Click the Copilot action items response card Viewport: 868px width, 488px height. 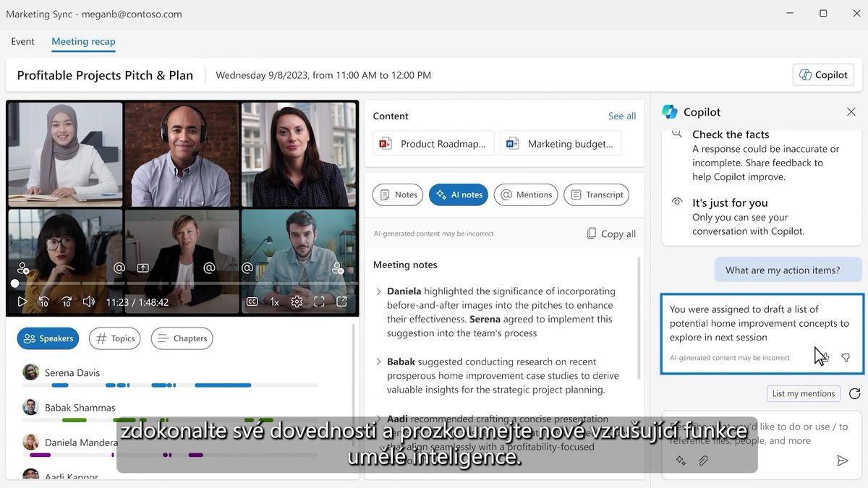pos(762,334)
